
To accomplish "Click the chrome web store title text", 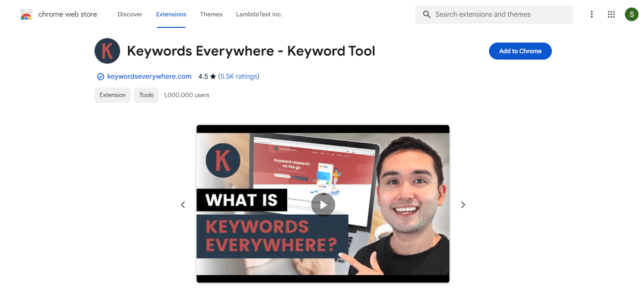I will click(68, 14).
